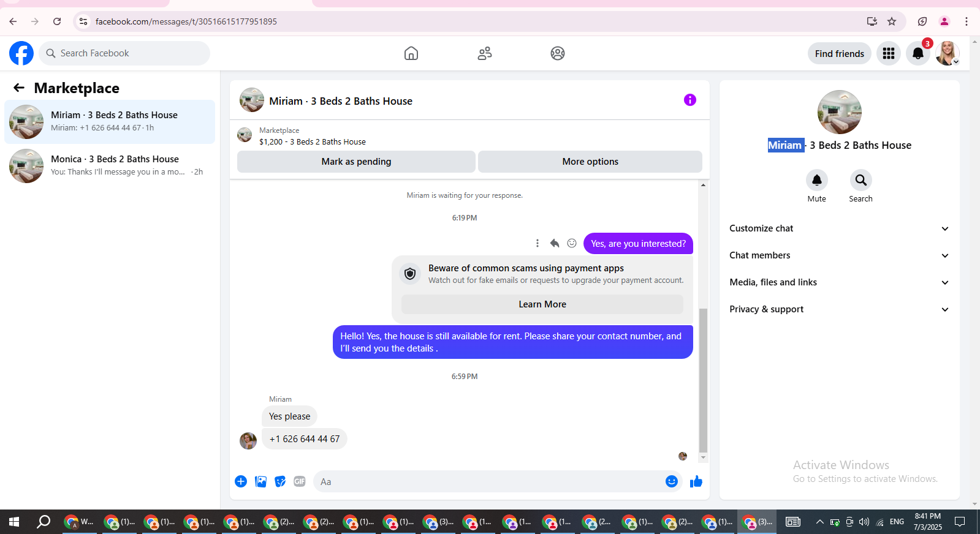Click the browser address bar URL

click(186, 21)
